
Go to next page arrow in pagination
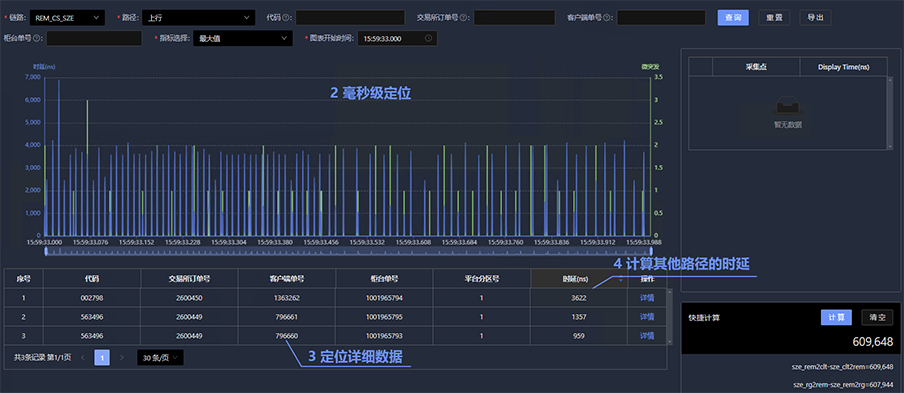(x=122, y=358)
